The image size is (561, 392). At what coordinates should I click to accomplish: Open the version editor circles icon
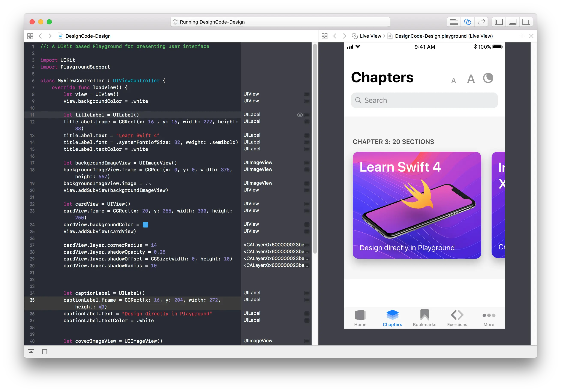click(x=467, y=22)
